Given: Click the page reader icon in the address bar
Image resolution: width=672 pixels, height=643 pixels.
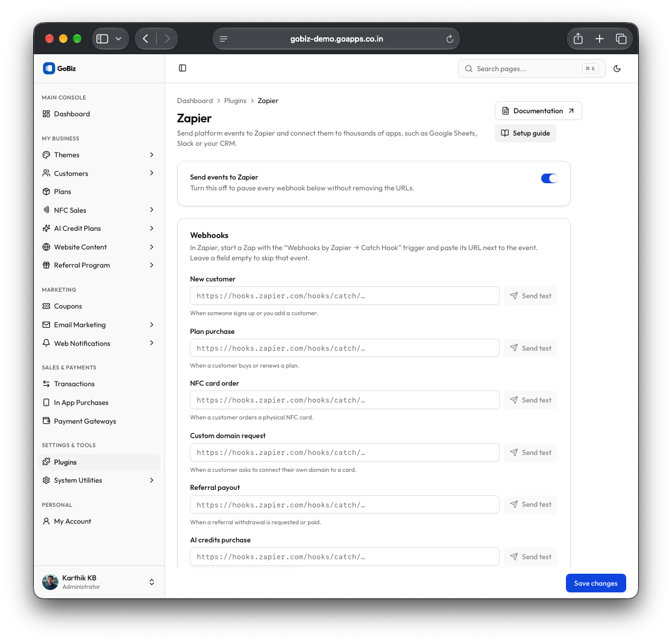Looking at the screenshot, I should click(x=224, y=39).
